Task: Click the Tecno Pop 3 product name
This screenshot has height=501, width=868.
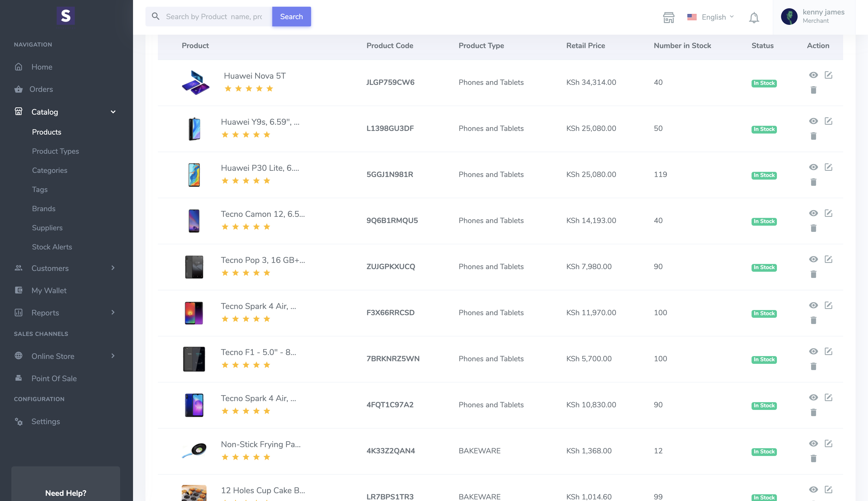Action: coord(263,260)
